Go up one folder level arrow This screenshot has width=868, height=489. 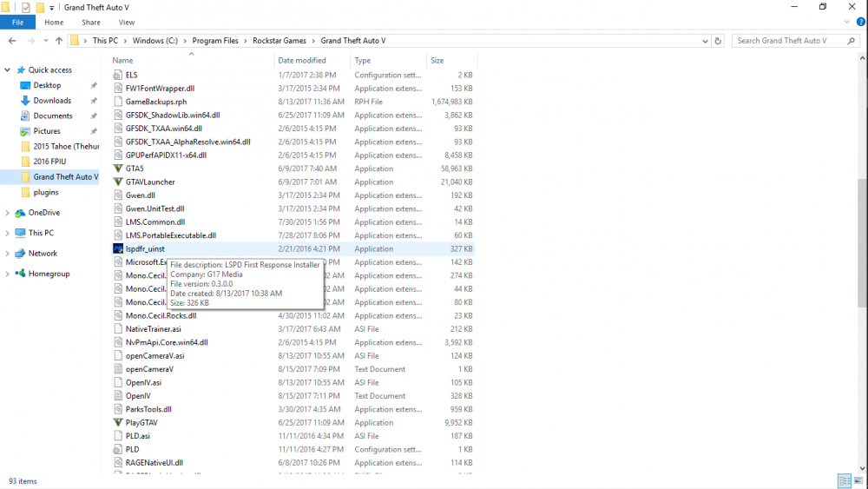(x=59, y=41)
